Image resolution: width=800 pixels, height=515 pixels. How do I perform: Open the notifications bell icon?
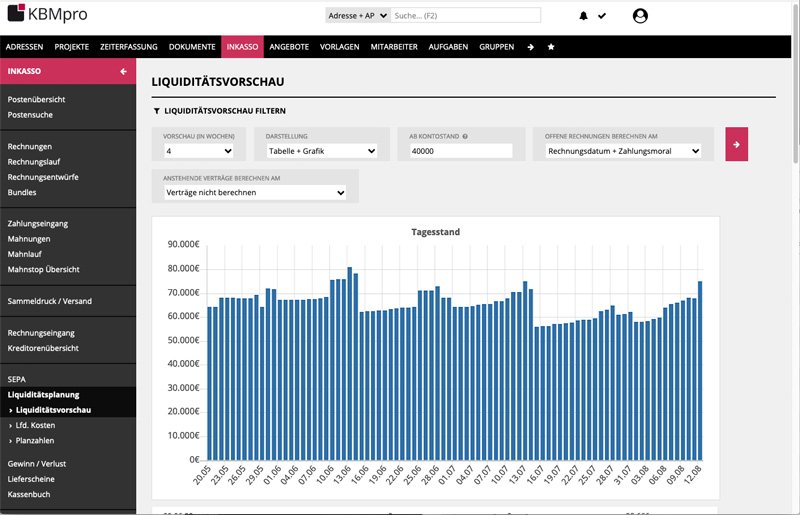[x=584, y=16]
